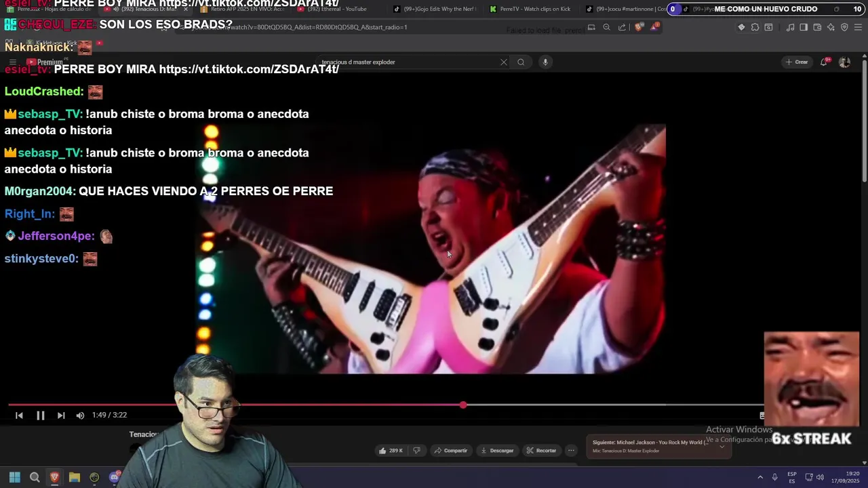Open YouTube notifications bell

pos(825,62)
